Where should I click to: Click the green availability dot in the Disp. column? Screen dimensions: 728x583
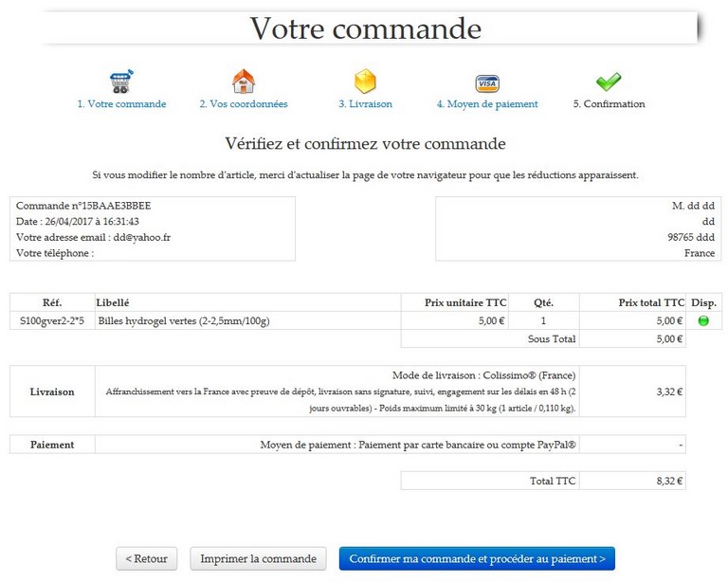(703, 320)
